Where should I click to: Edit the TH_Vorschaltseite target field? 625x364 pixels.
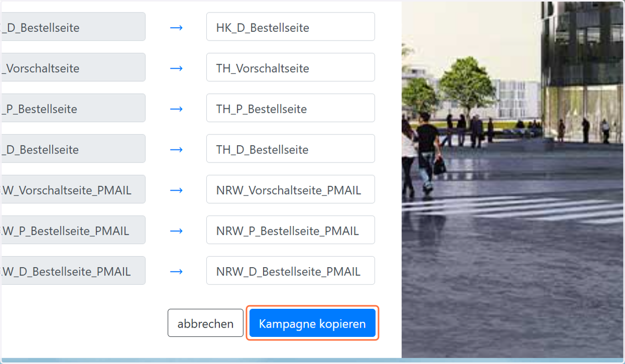[291, 68]
